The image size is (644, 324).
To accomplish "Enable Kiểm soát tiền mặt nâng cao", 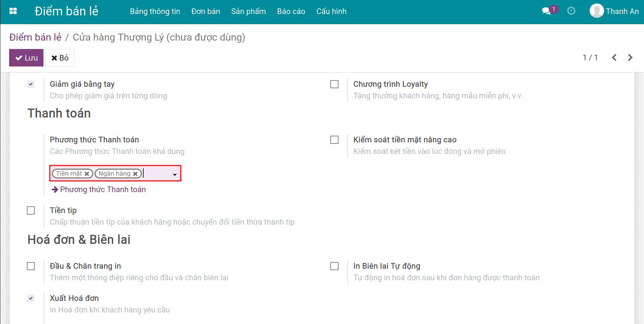I will (335, 140).
